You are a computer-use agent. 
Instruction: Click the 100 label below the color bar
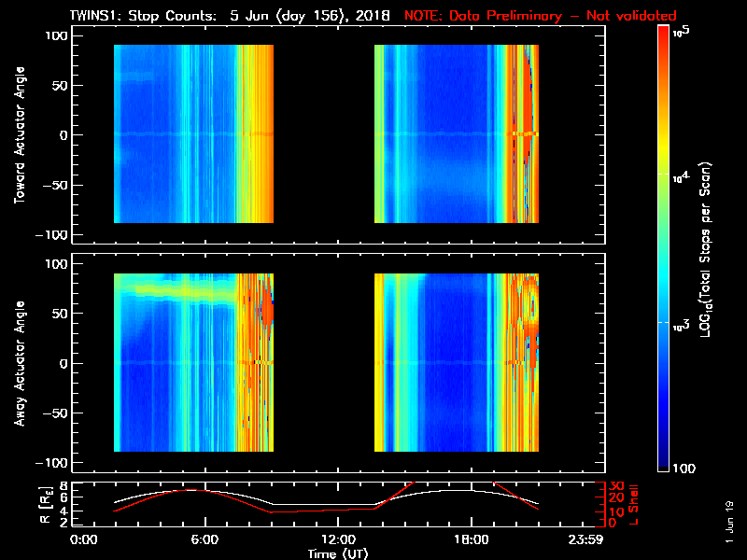pos(684,469)
